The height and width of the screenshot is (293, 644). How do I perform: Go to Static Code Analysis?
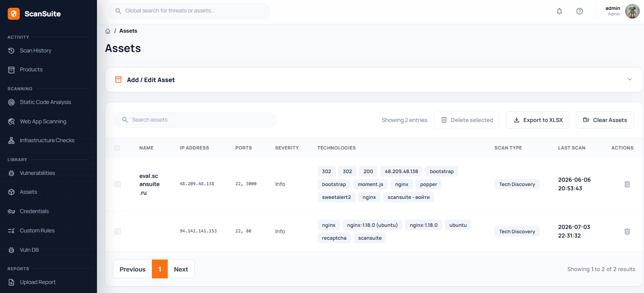pos(45,102)
